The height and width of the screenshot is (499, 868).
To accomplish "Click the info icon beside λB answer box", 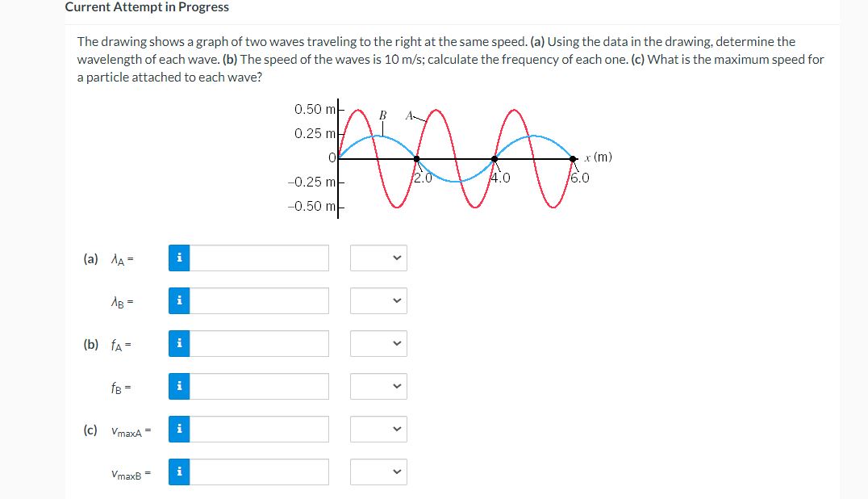I will (178, 300).
